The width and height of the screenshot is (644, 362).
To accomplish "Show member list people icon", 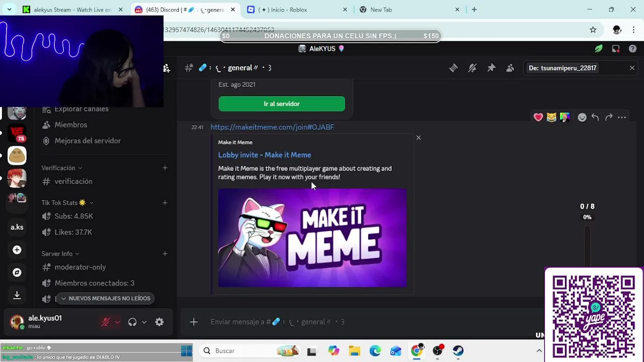I will point(510,68).
